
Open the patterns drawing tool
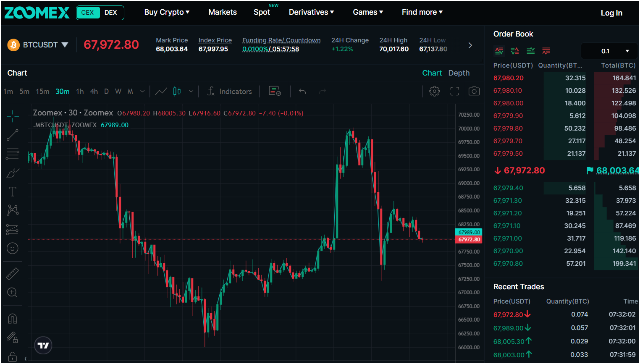click(13, 210)
